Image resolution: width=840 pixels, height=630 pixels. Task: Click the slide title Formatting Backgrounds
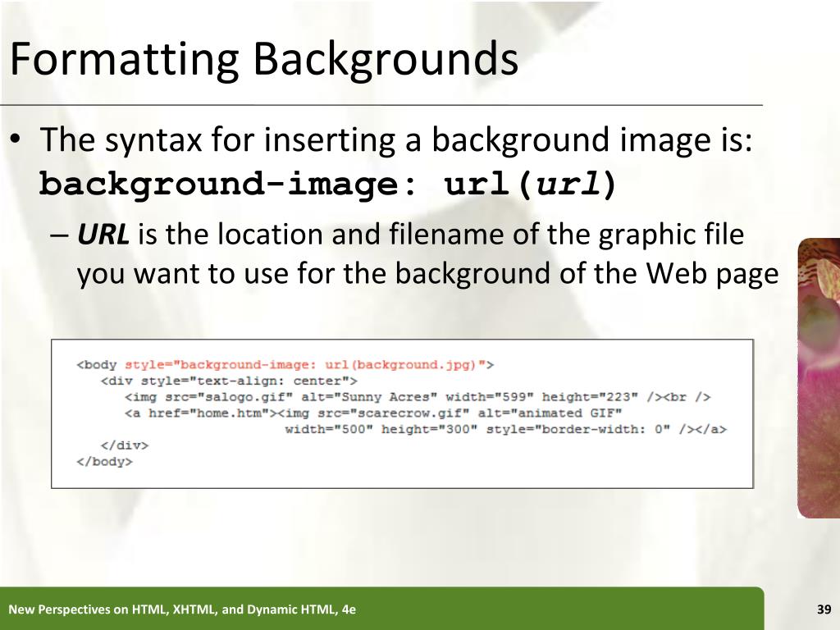pyautogui.click(x=264, y=59)
